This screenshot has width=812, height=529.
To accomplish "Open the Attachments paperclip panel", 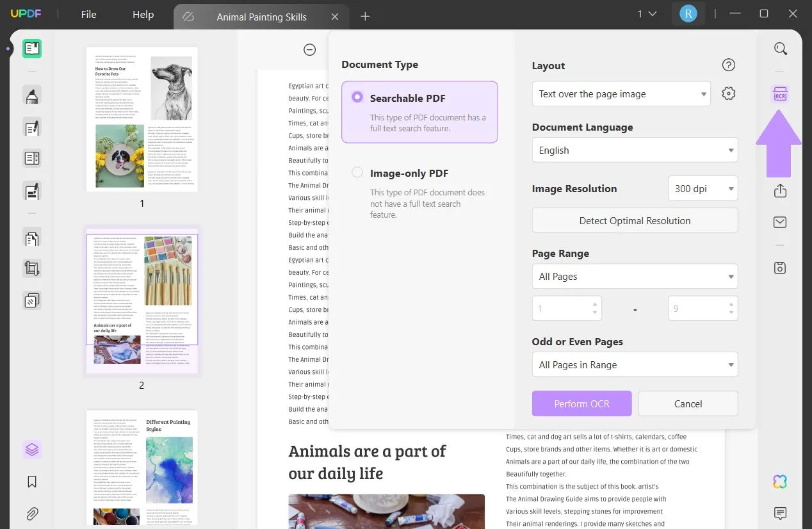I will [32, 513].
